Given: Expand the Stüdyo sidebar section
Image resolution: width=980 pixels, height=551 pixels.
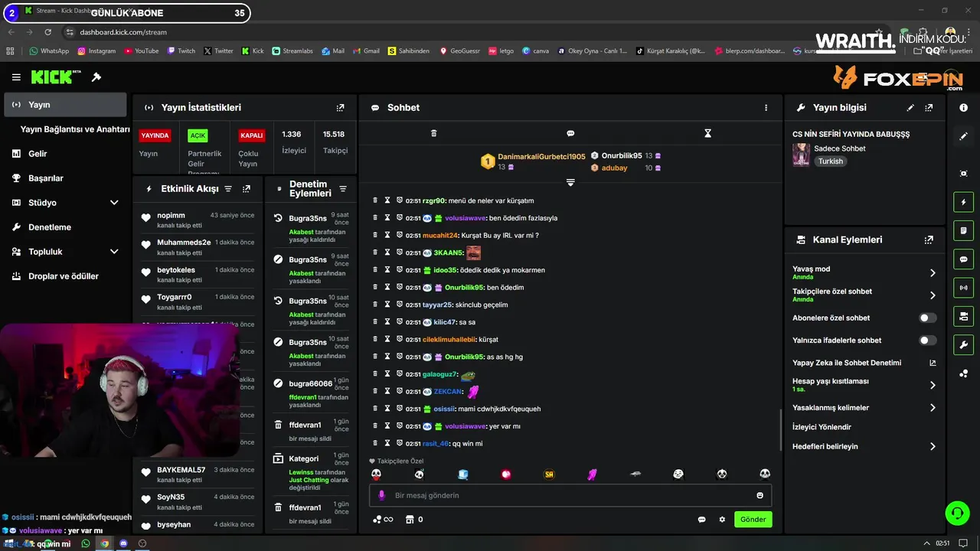Looking at the screenshot, I should pos(114,203).
